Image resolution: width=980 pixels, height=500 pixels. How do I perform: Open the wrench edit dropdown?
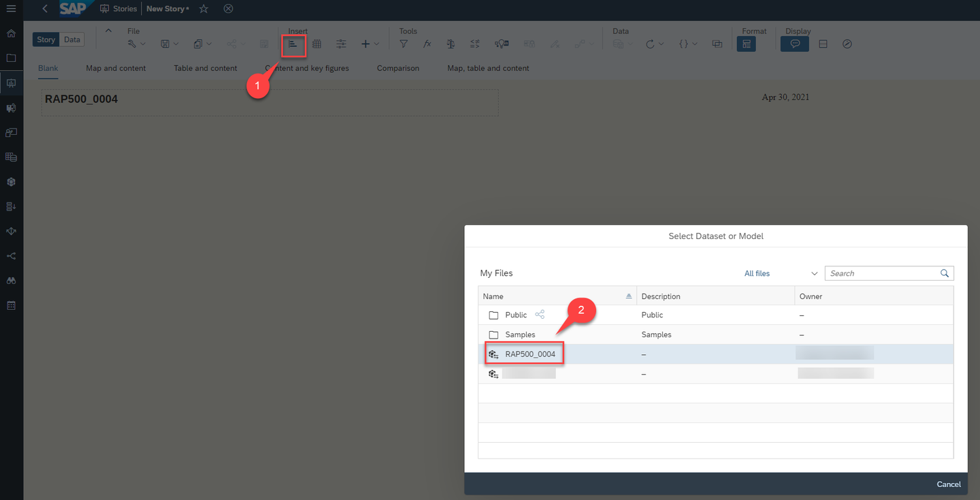(137, 44)
